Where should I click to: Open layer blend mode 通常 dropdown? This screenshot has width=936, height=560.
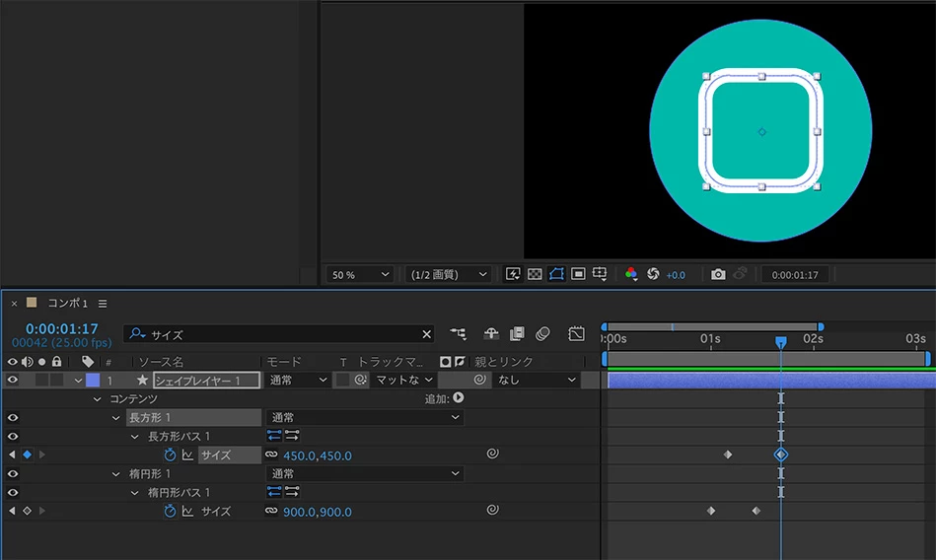click(x=298, y=380)
